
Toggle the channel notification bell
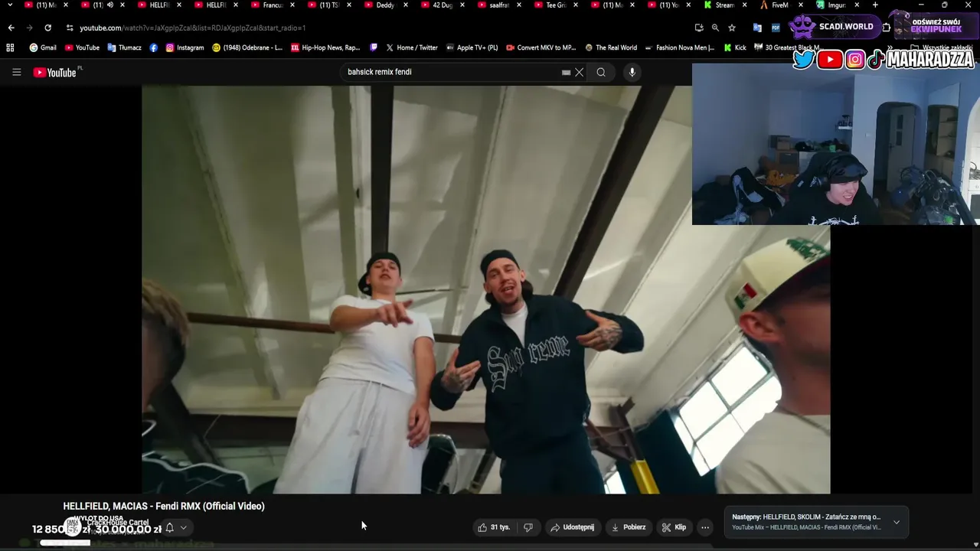pyautogui.click(x=169, y=527)
